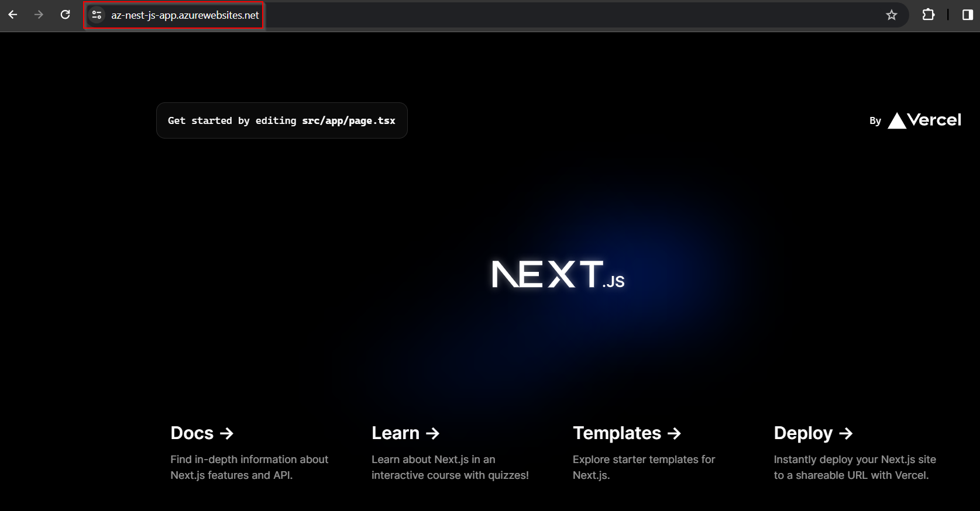This screenshot has width=980, height=511.
Task: Click "Learn about Next.js in an" description text
Action: (x=434, y=460)
